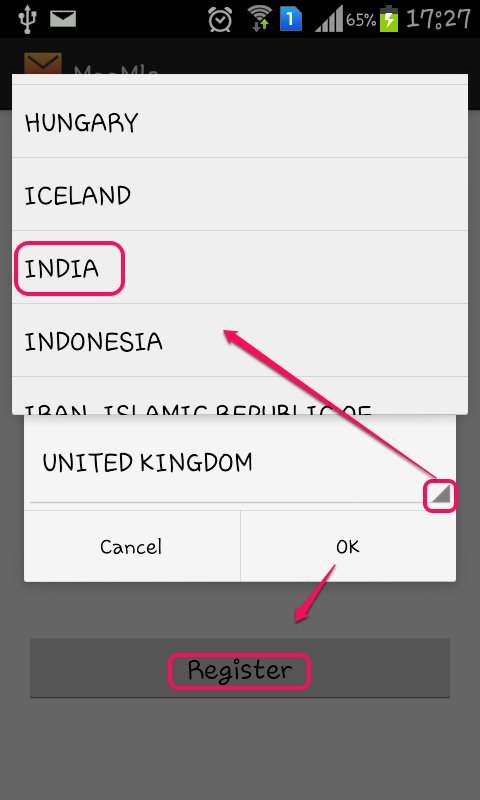Tap the orange mail app icon
Screen dimensions: 480x800
[x=43, y=64]
